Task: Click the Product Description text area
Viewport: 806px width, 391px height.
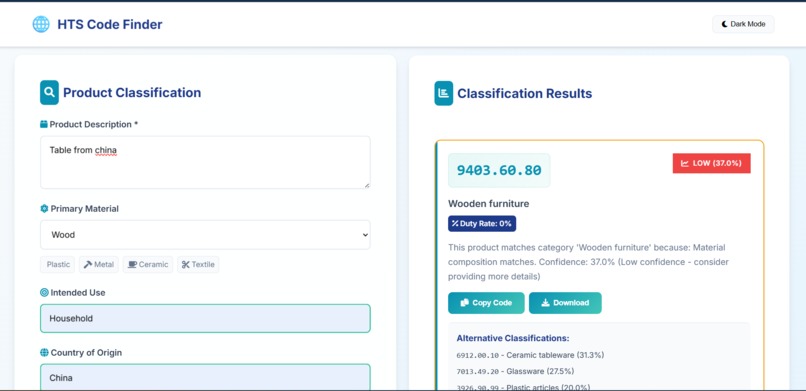Action: 205,162
